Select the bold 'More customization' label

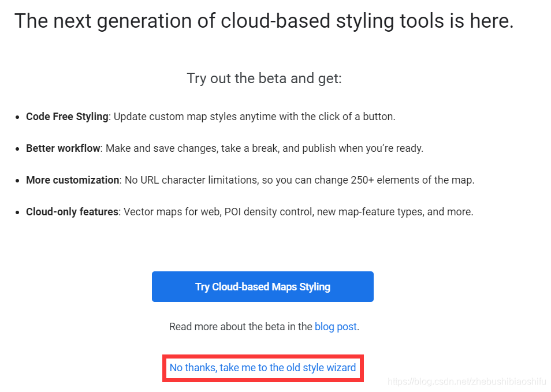point(72,180)
